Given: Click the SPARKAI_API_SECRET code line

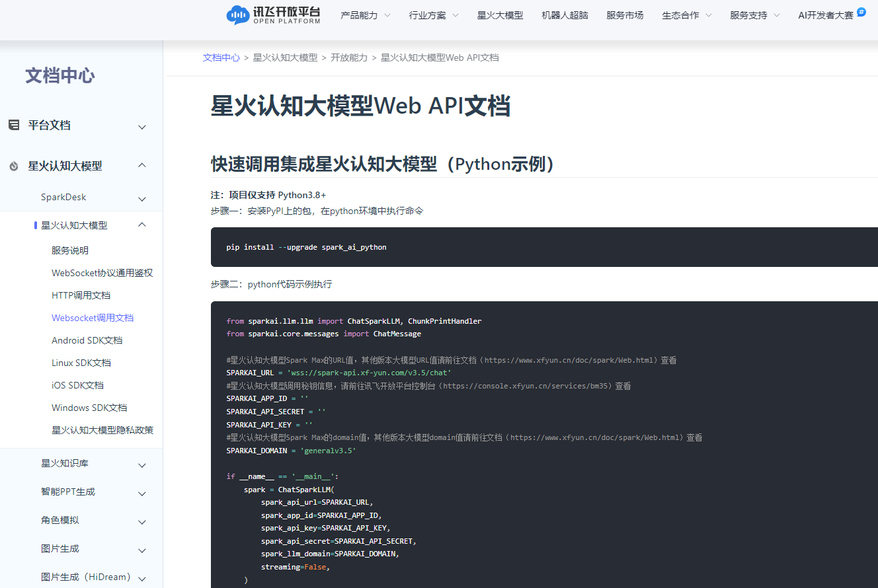Looking at the screenshot, I should click(x=276, y=412).
